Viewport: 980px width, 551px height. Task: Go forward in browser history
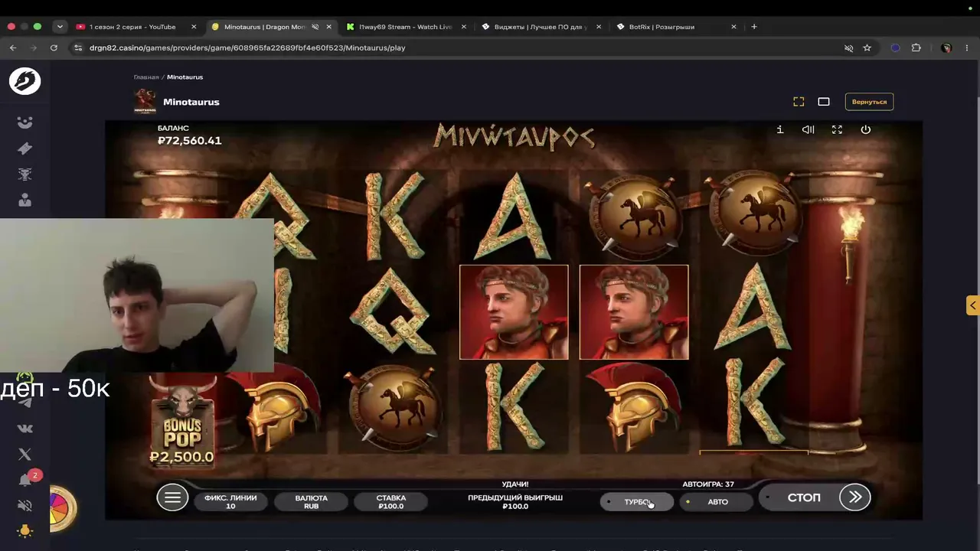[x=33, y=47]
